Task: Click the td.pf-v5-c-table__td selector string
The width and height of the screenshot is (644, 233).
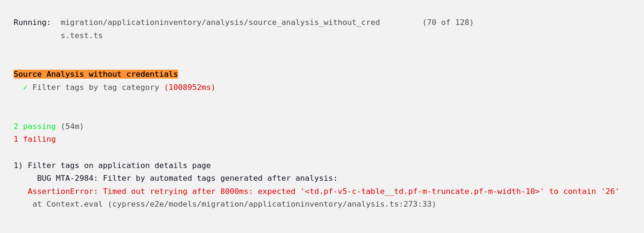Action: pos(422,192)
